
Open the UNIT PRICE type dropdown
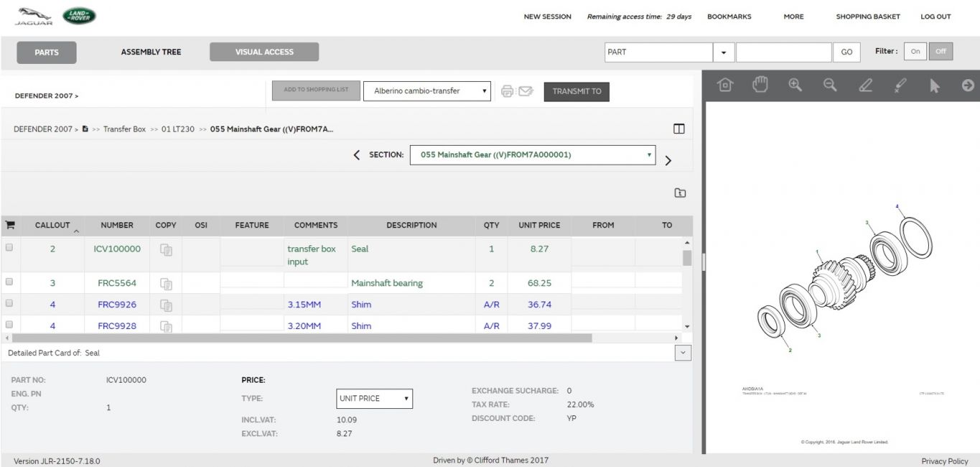pos(375,399)
